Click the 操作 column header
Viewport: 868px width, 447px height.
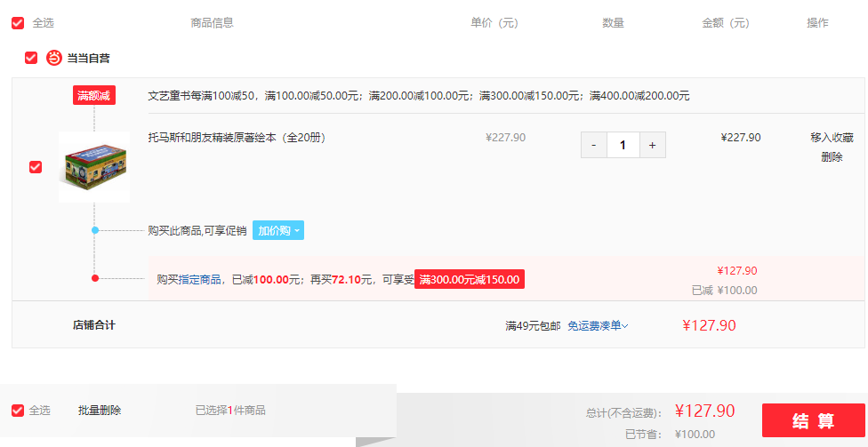pos(817,23)
